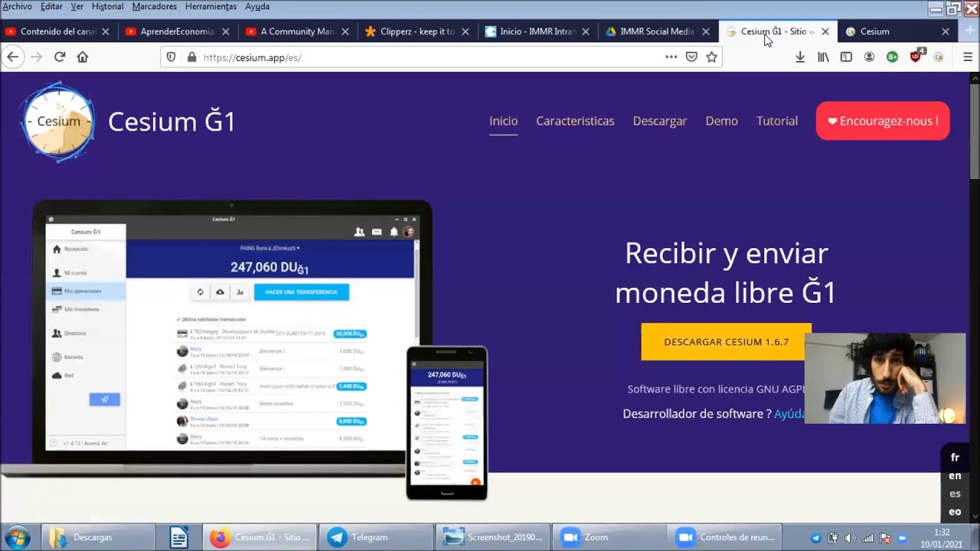Open Controles de reunión taskbar item

point(725,537)
